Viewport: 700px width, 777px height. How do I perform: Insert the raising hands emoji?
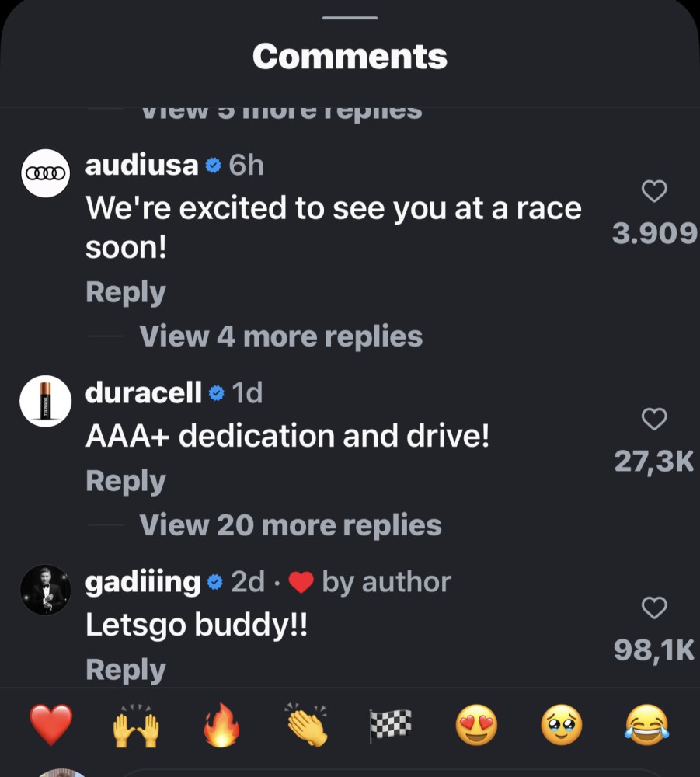click(x=136, y=726)
